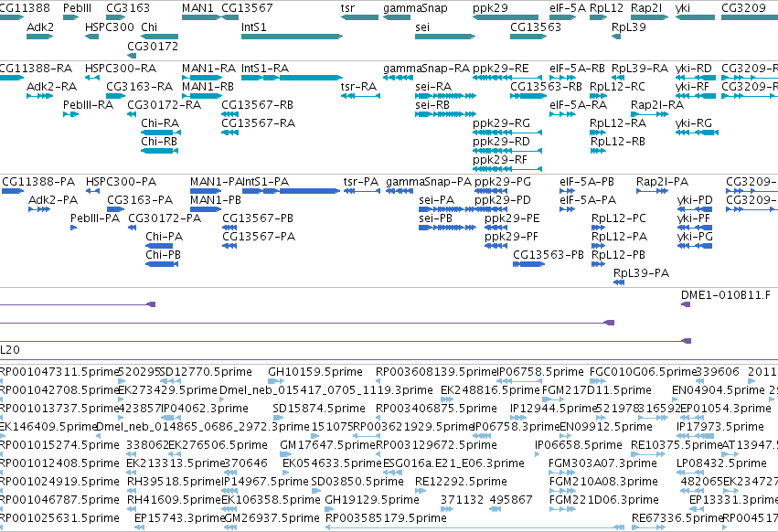Click the ppk29-PE protein label
The image size is (778, 532).
(x=512, y=218)
